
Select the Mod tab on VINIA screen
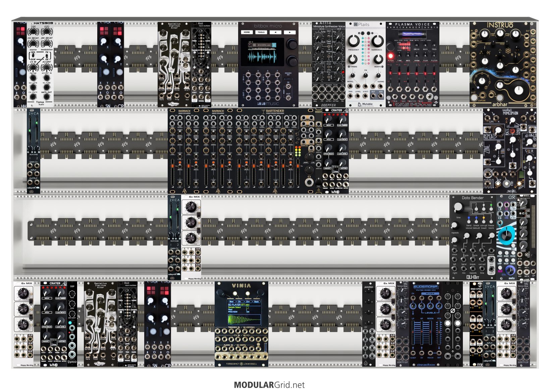coord(231,301)
